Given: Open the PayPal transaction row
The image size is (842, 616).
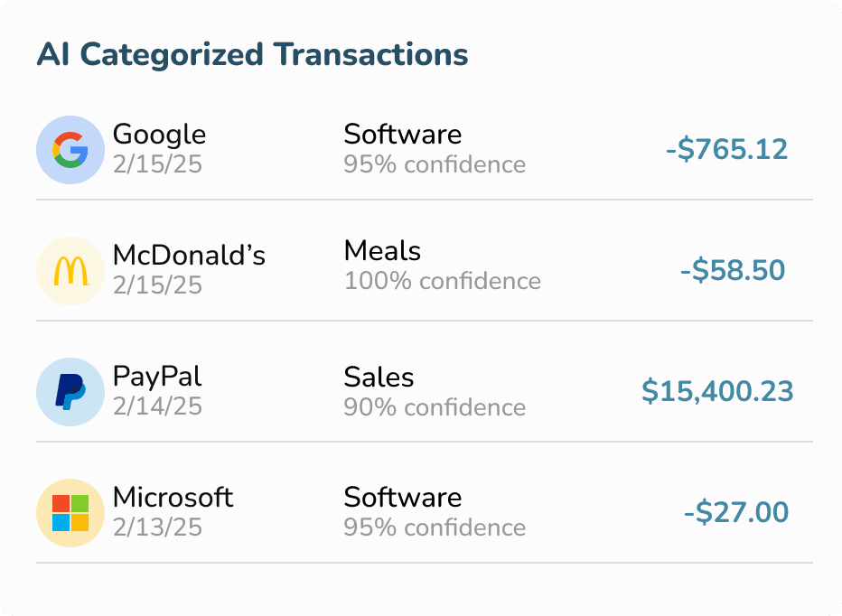Looking at the screenshot, I should click(421, 391).
